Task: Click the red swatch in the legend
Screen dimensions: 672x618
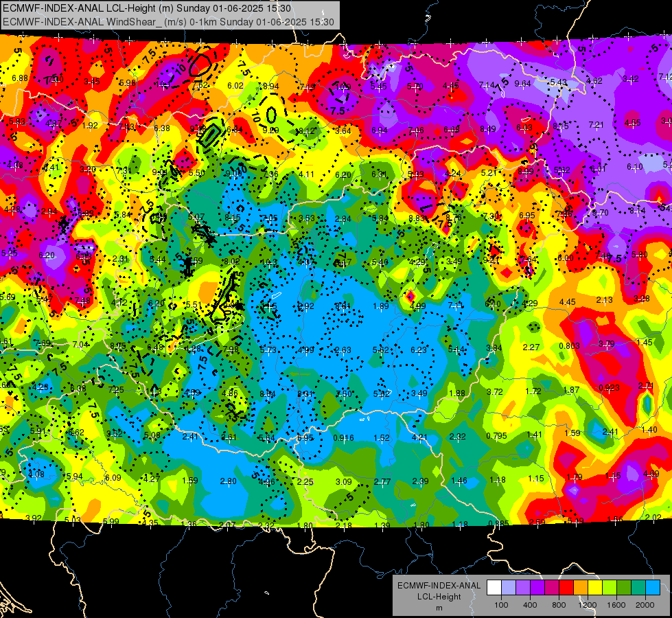Action: tap(566, 588)
